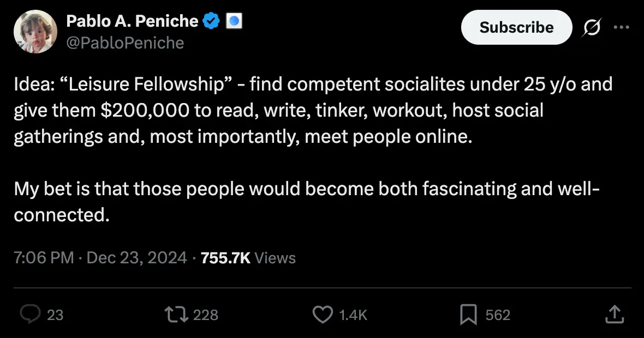Like the post with the heart icon
This screenshot has height=338, width=644.
pyautogui.click(x=323, y=314)
